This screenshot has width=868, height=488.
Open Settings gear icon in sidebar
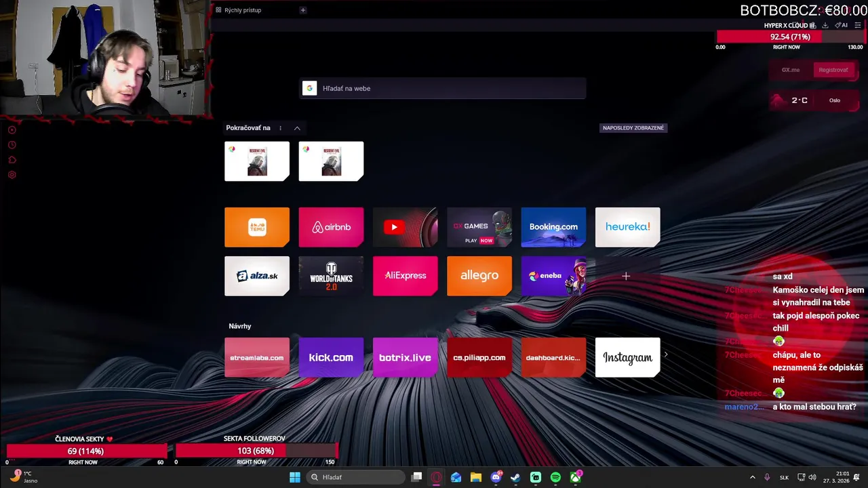(x=12, y=175)
